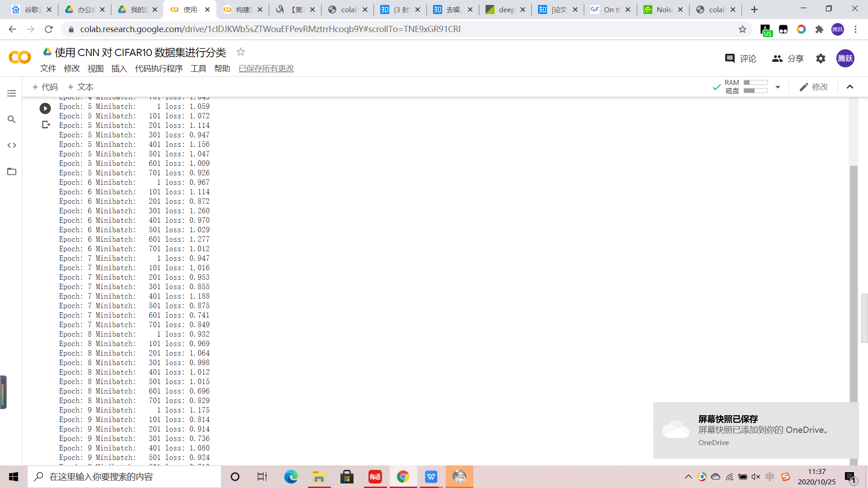Expand the RAM and disk dropdown arrow
Viewport: 868px width, 488px height.
pyautogui.click(x=778, y=87)
